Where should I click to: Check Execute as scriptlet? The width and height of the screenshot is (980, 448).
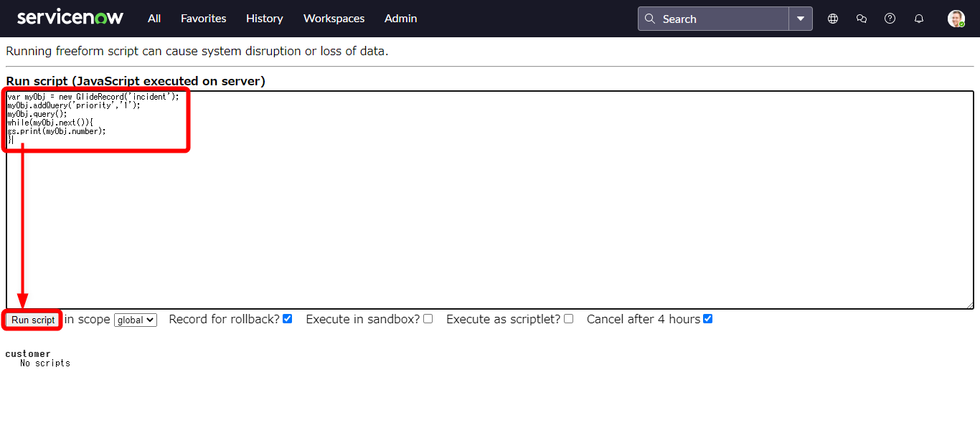pyautogui.click(x=568, y=318)
